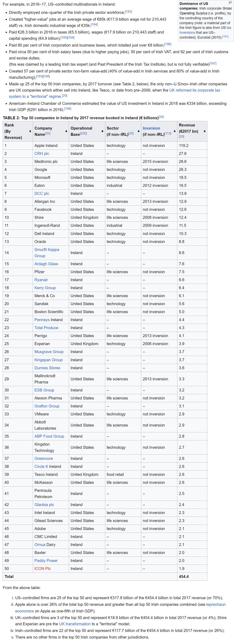Click the Paddy Power link

(46, 560)
